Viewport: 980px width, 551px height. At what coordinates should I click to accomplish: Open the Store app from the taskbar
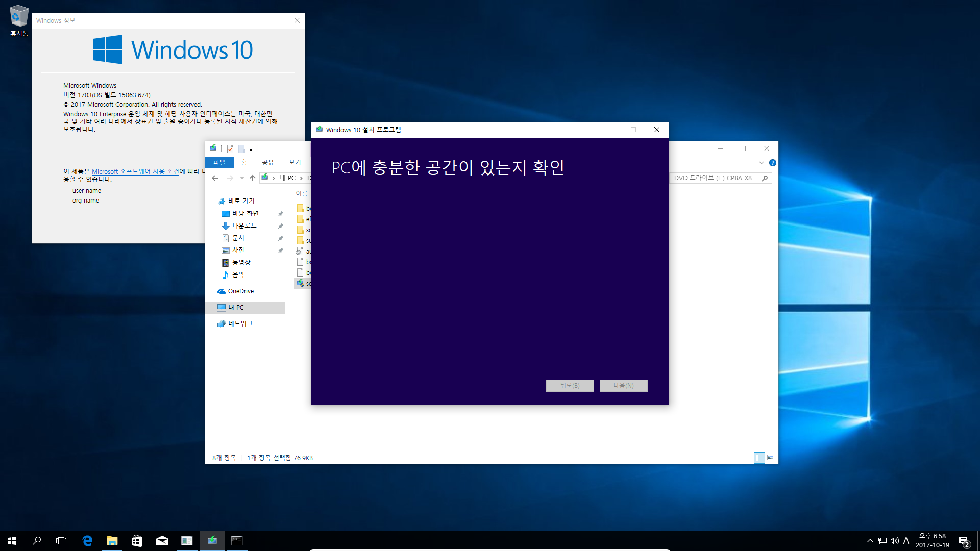tap(137, 541)
